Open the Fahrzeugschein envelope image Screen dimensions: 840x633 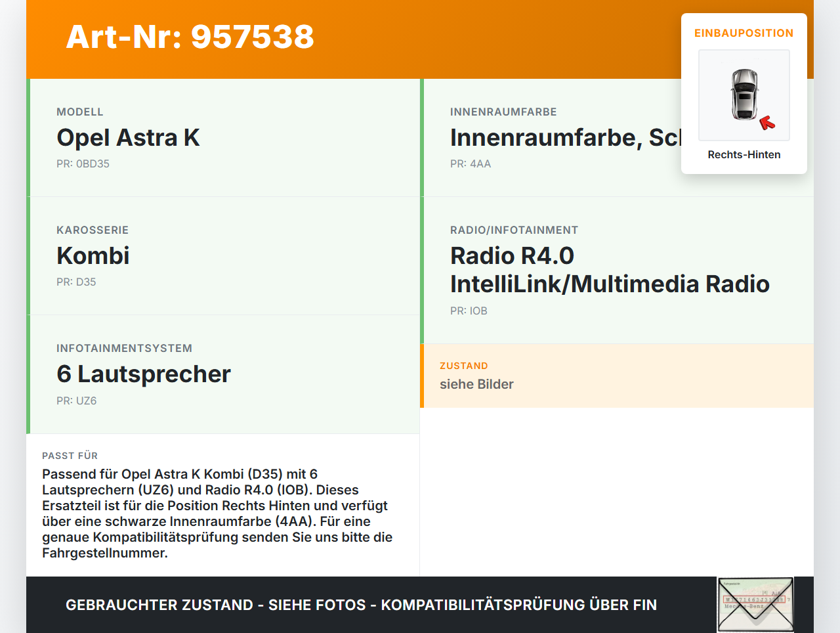click(x=755, y=603)
